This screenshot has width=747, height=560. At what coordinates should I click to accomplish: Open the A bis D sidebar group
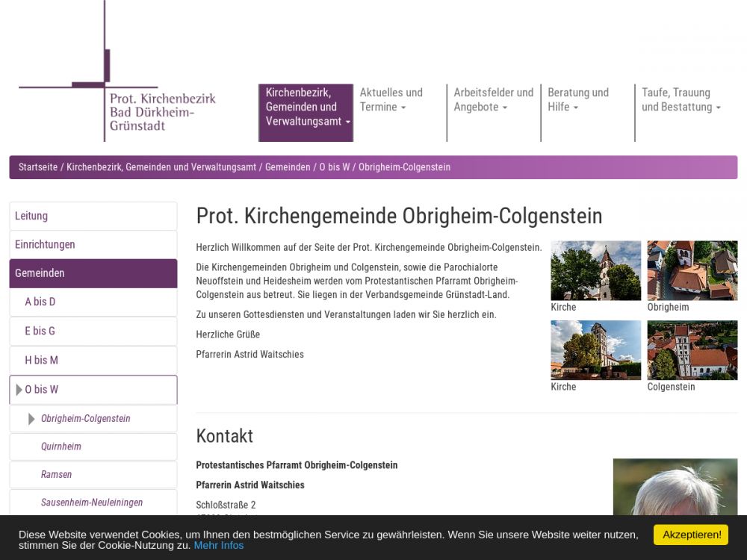[x=40, y=302]
